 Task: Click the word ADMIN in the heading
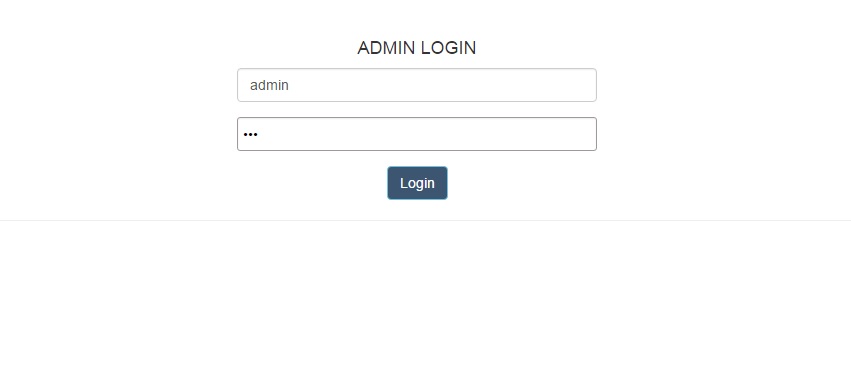tap(386, 48)
